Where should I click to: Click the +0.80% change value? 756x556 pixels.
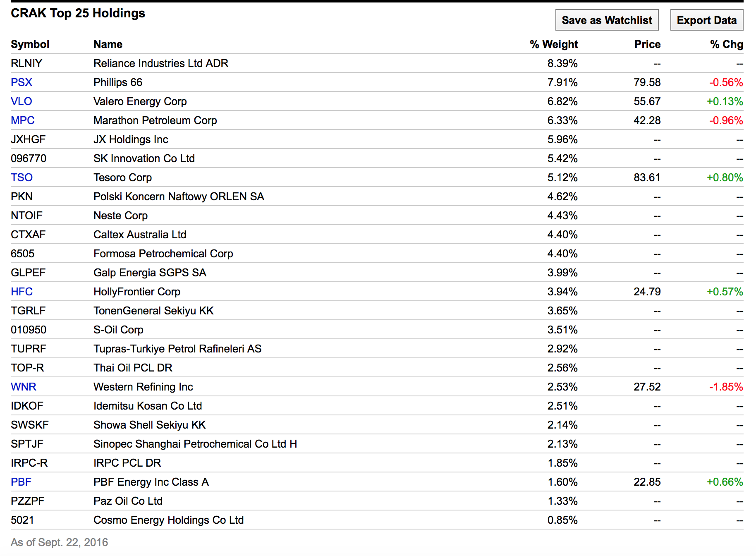725,177
